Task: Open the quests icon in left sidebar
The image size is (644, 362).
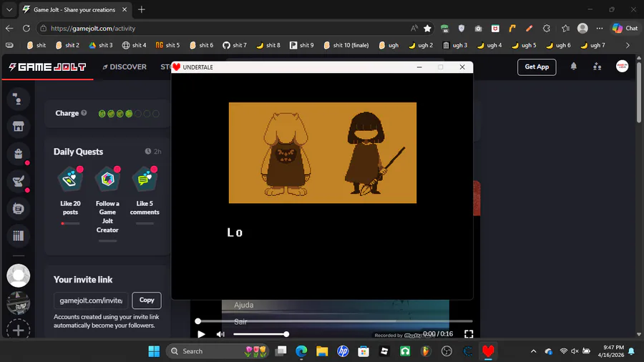Action: point(18,181)
